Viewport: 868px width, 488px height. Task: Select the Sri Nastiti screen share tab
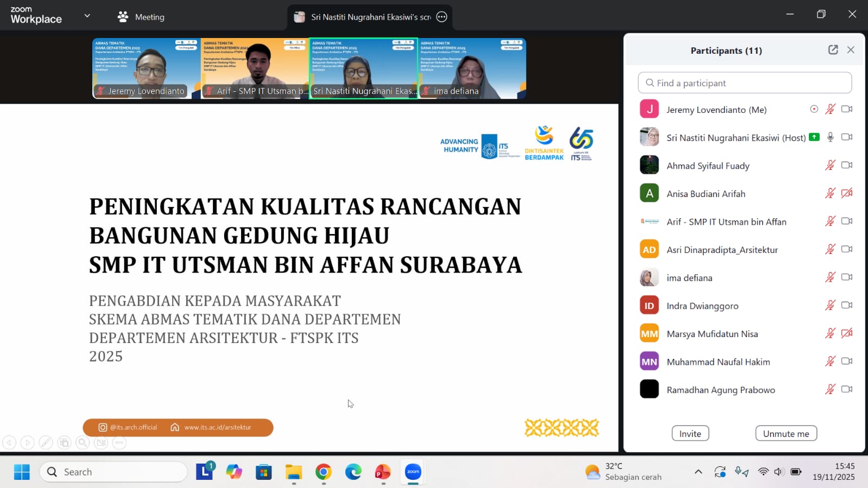click(x=364, y=17)
